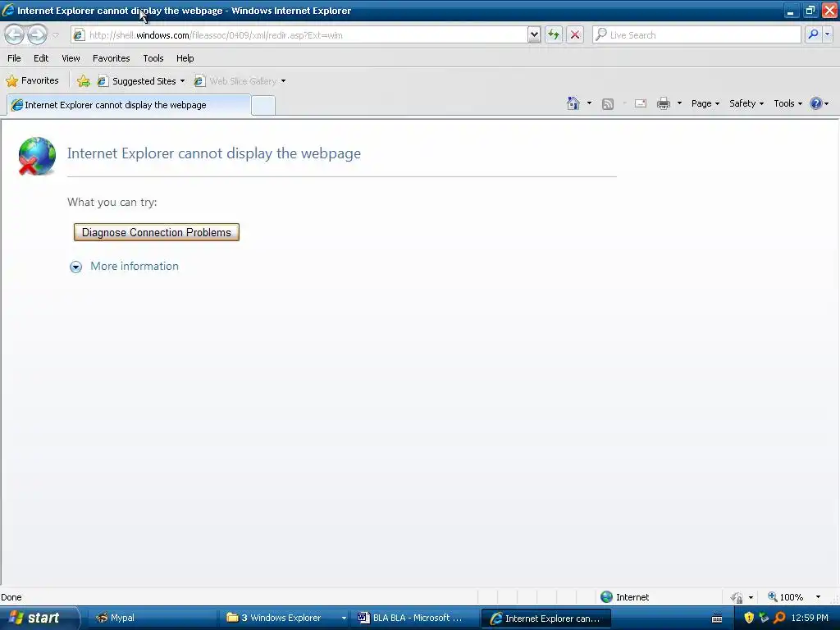Click the blue Help question mark icon

[x=816, y=103]
